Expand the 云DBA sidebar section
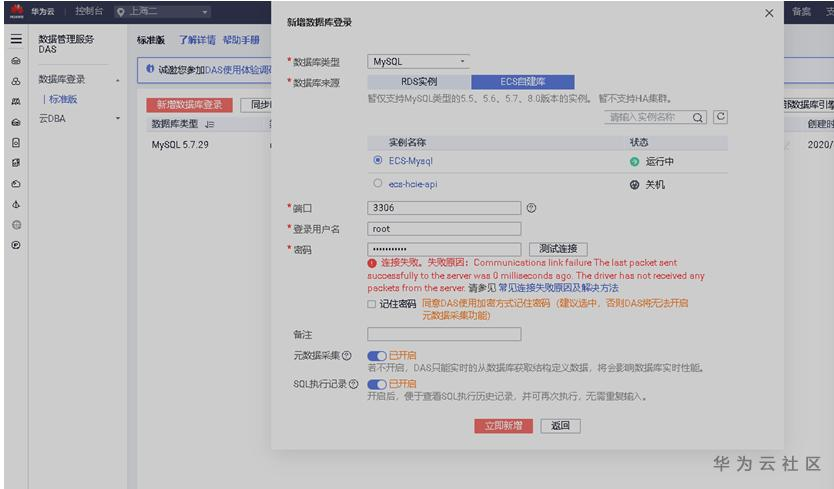The image size is (834, 489). pyautogui.click(x=118, y=118)
